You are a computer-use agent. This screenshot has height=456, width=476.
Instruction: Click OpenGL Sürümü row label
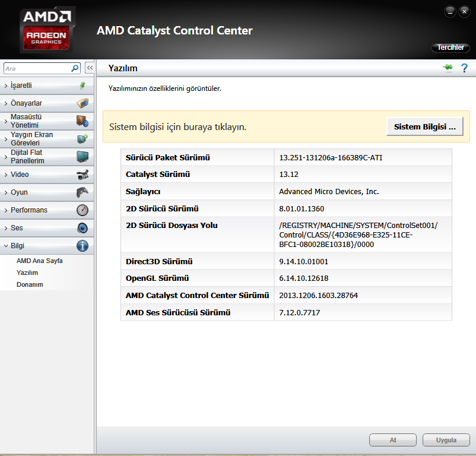click(x=157, y=278)
